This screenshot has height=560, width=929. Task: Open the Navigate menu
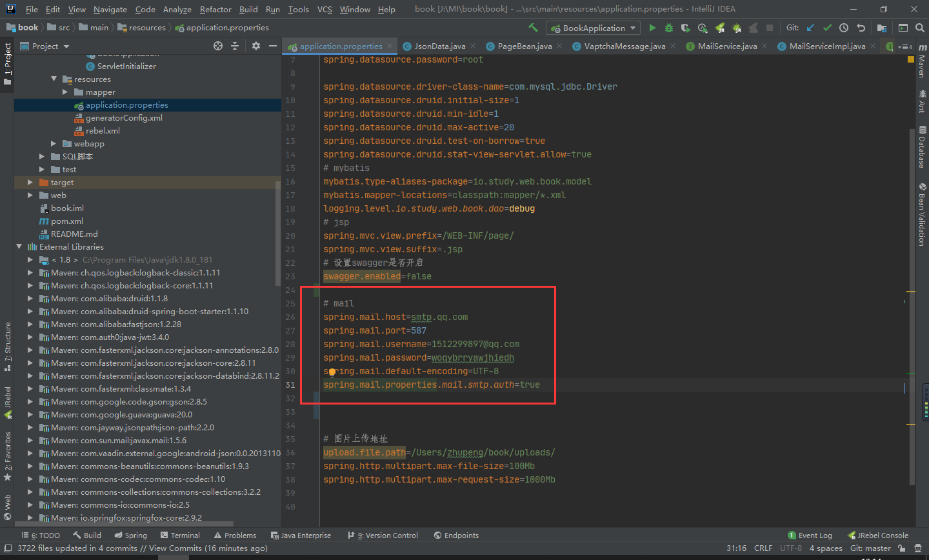(x=110, y=9)
